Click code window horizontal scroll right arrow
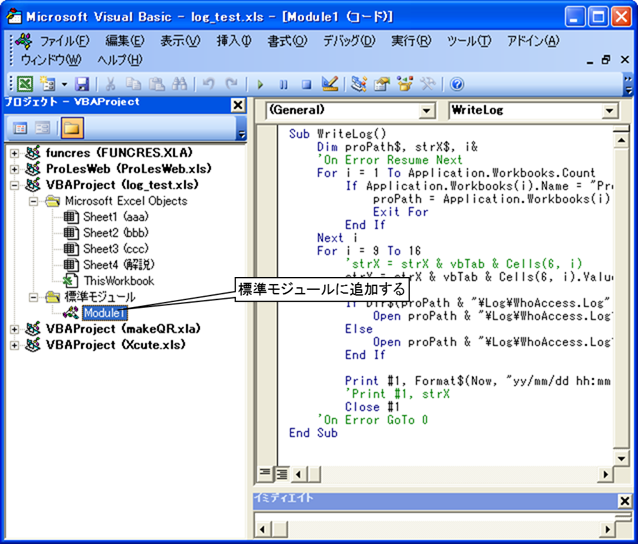Image resolution: width=638 pixels, height=544 pixels. point(605,474)
